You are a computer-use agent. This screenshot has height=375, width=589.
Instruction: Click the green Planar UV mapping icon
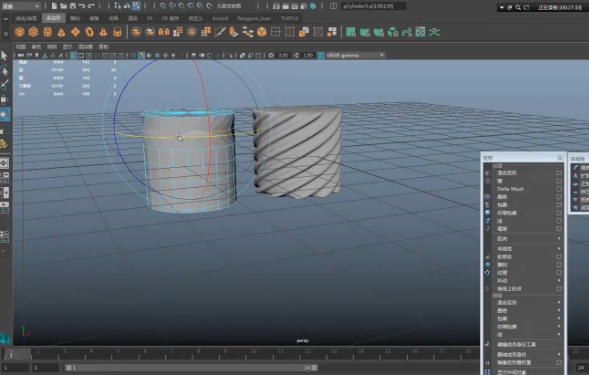pos(350,32)
